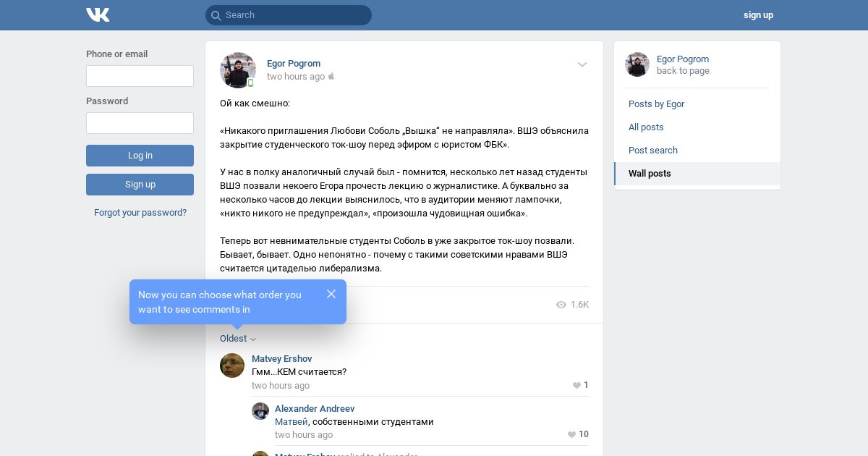This screenshot has width=868, height=456.
Task: Click the Log in button
Action: click(140, 156)
